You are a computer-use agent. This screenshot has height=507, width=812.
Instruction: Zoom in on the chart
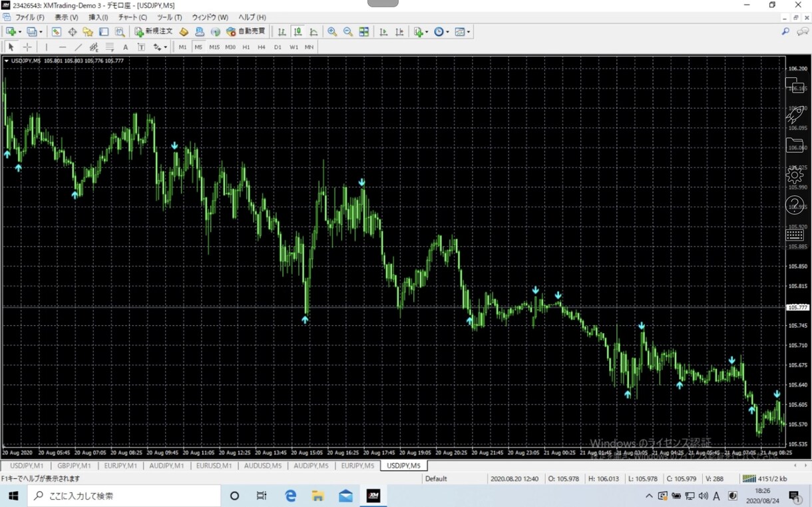(x=331, y=31)
